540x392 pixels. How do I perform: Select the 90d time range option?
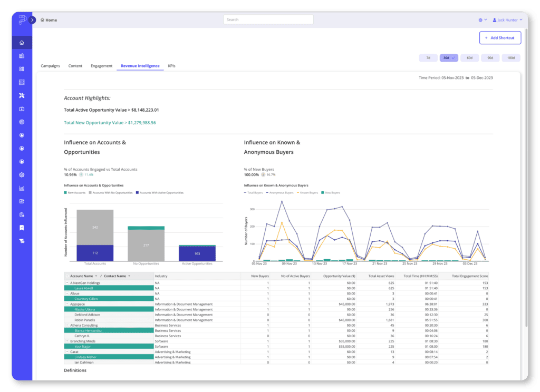click(490, 57)
